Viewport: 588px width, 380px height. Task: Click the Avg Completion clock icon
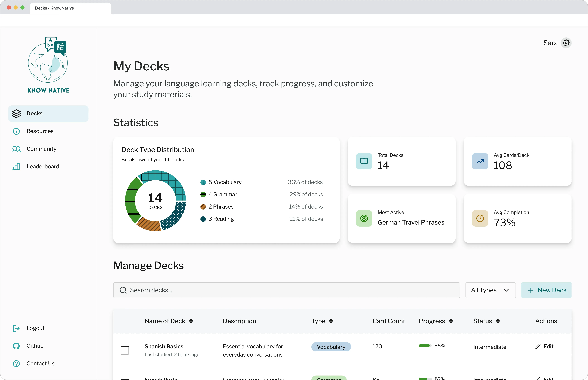(x=480, y=218)
